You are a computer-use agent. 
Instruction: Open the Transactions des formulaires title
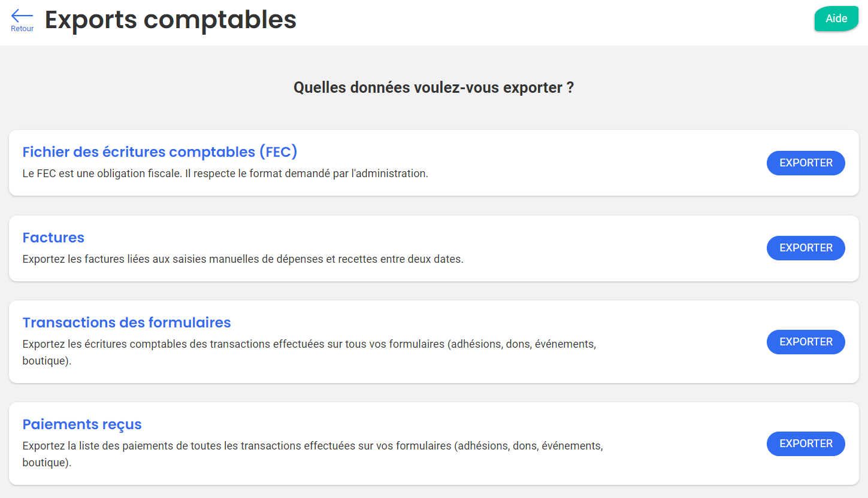pyautogui.click(x=126, y=323)
